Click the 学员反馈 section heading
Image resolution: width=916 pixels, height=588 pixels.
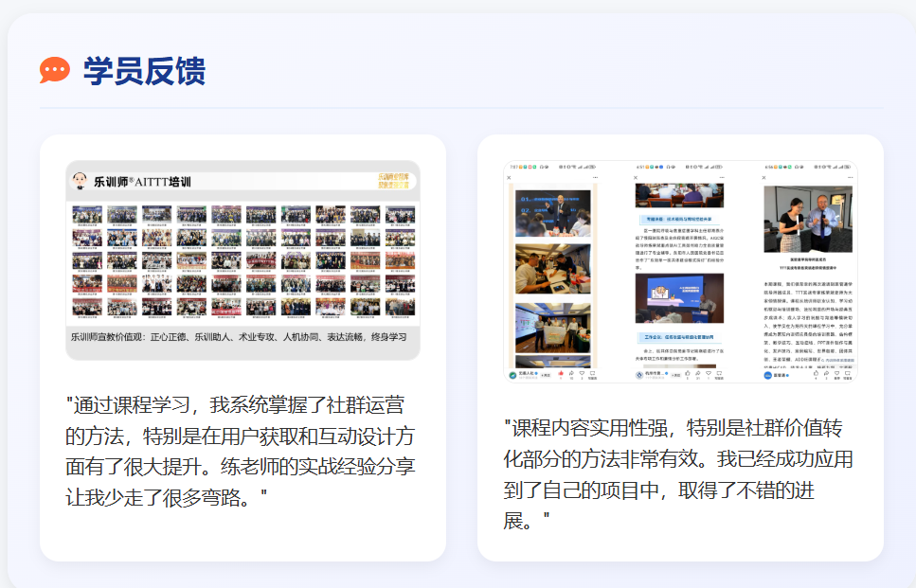144,71
